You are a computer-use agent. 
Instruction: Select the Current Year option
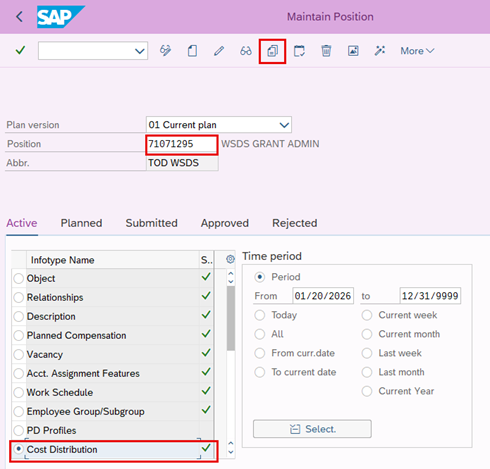(x=367, y=391)
